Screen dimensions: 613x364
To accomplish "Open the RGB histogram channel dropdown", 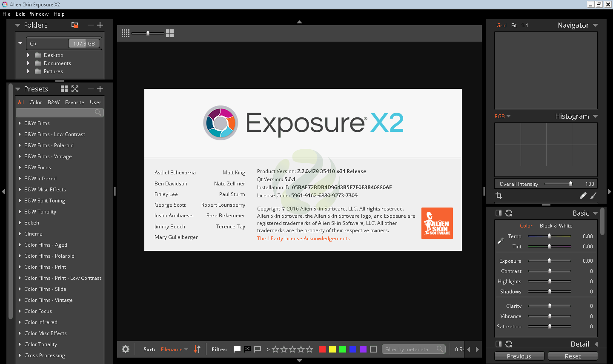I will (x=502, y=117).
